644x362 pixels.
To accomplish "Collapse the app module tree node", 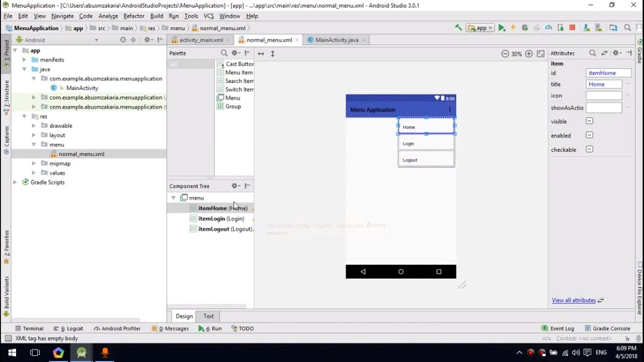I will 15,50.
